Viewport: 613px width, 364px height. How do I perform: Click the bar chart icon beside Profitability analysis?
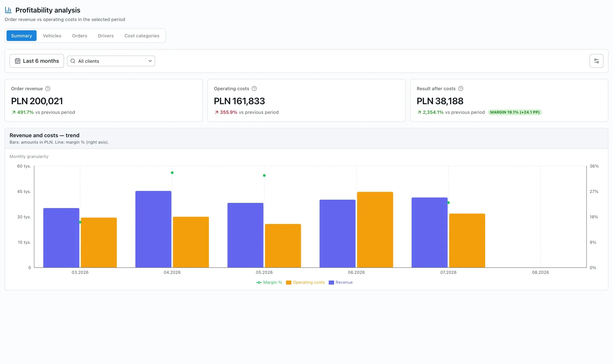tap(8, 10)
